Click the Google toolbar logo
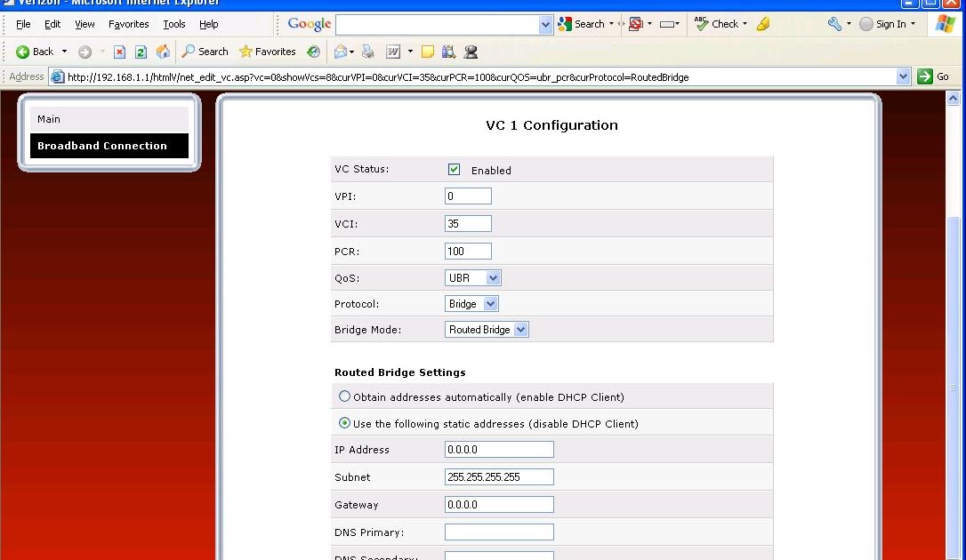Image resolution: width=966 pixels, height=560 pixels. tap(310, 24)
